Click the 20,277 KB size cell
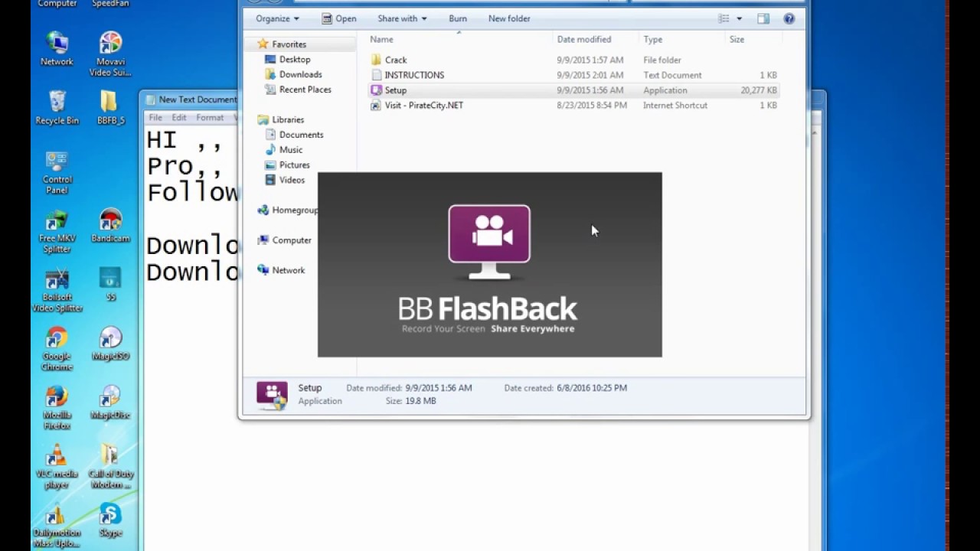 (759, 90)
